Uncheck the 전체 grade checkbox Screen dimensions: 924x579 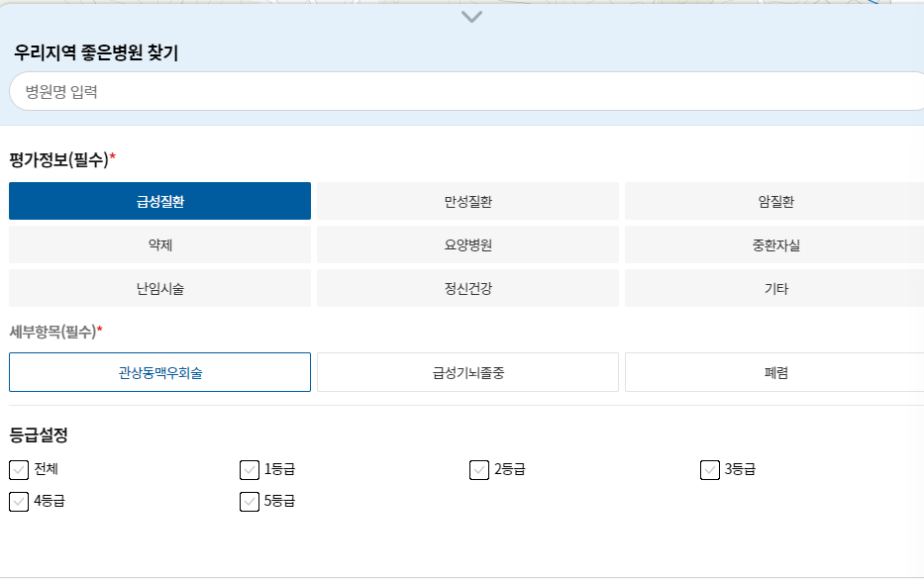(x=17, y=470)
